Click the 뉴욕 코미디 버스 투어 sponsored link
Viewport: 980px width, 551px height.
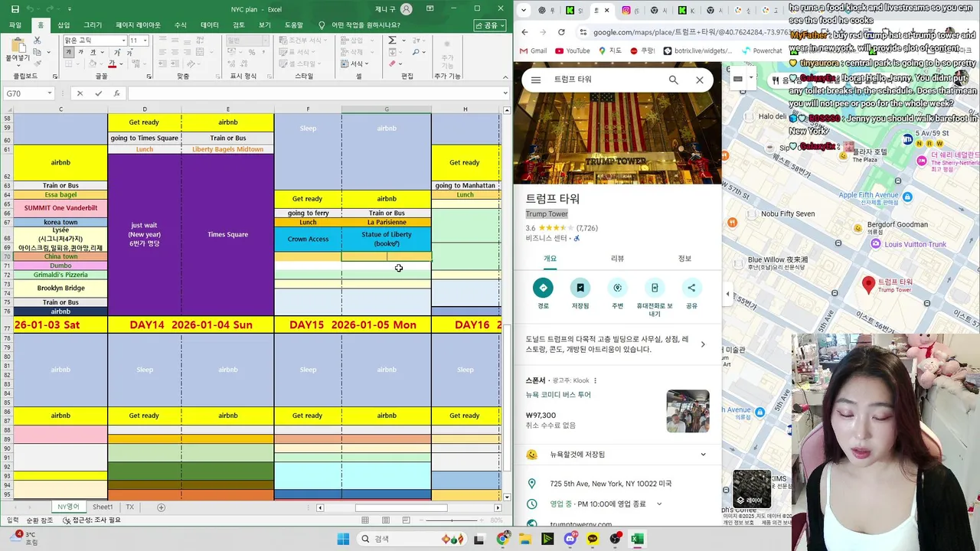558,395
